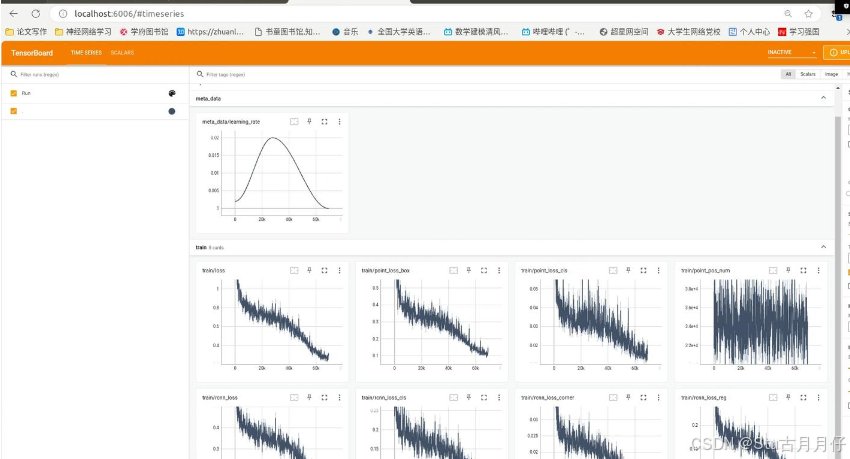Bookmark this page with star icon
The width and height of the screenshot is (850, 459).
point(807,14)
